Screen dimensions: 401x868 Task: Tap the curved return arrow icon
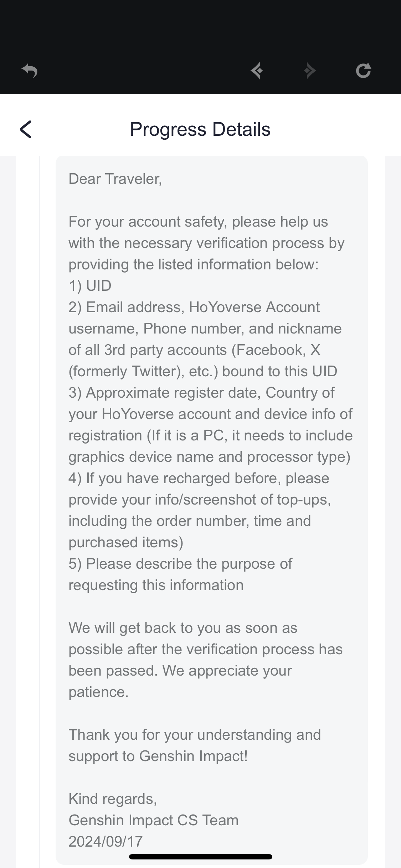30,71
